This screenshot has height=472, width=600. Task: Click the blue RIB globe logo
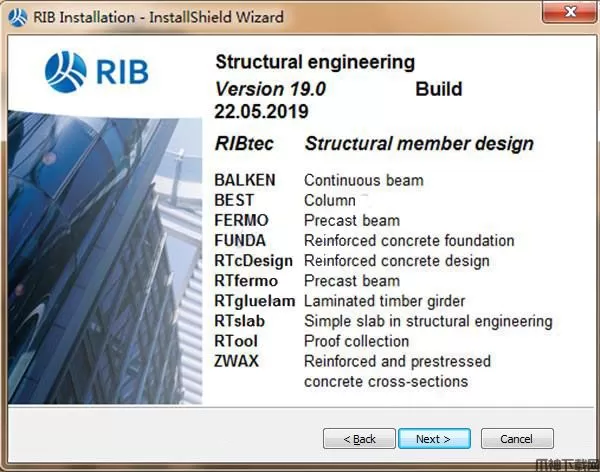(x=65, y=72)
